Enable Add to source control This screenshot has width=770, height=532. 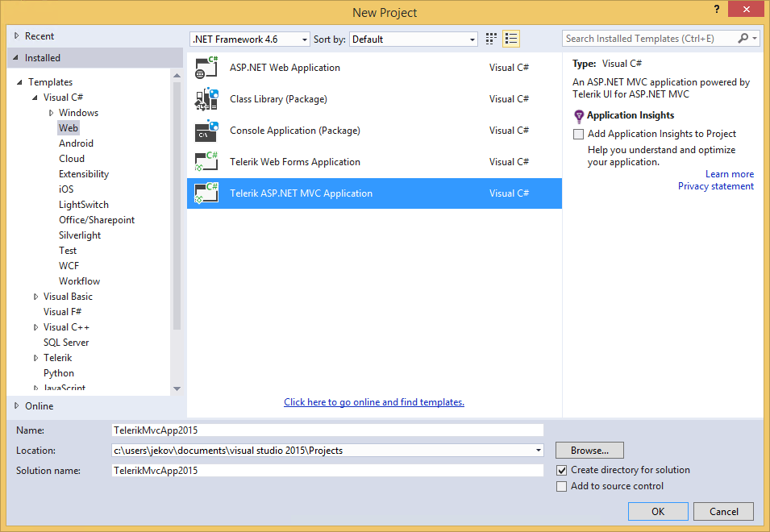pyautogui.click(x=561, y=486)
